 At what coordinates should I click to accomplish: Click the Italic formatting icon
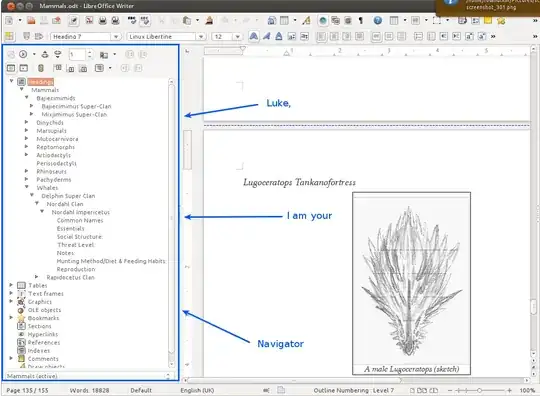[x=266, y=36]
